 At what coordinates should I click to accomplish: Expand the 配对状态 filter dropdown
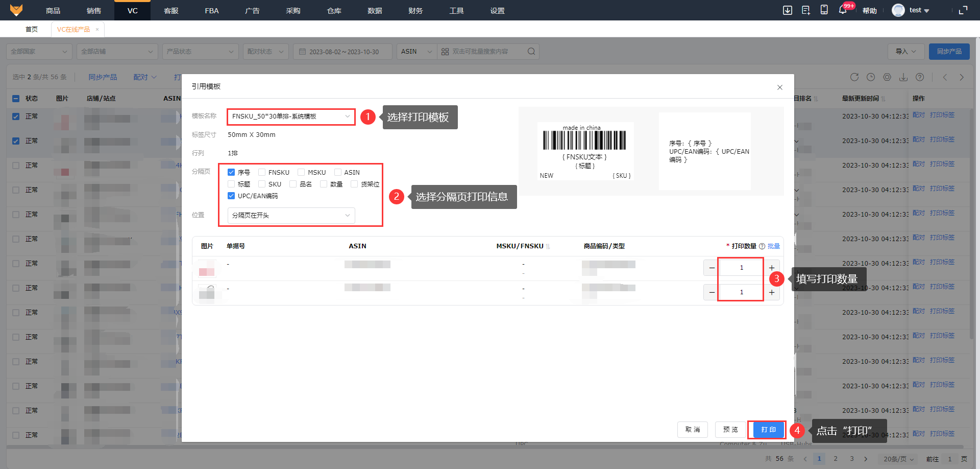(x=266, y=52)
